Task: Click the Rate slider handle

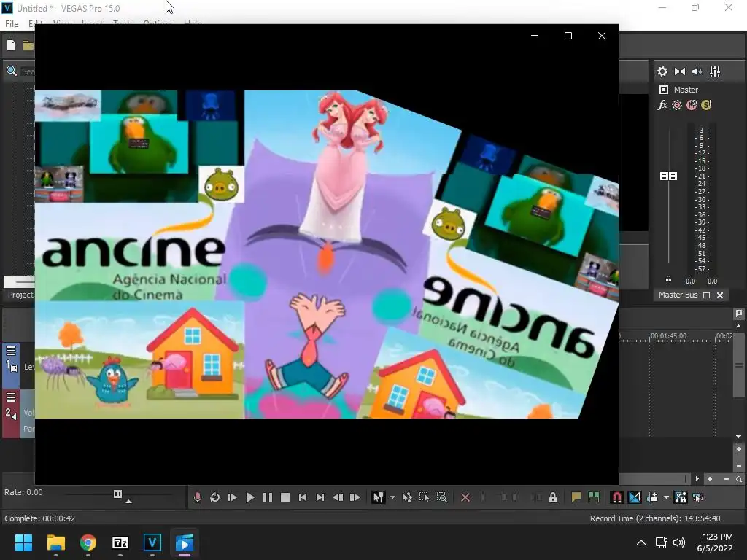Action: (x=117, y=494)
